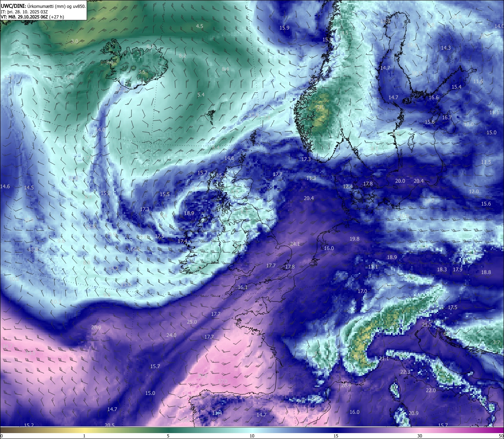Screen dimensions: 504x439
Task: Click the 21.1 value on the map
Action: pos(384,359)
